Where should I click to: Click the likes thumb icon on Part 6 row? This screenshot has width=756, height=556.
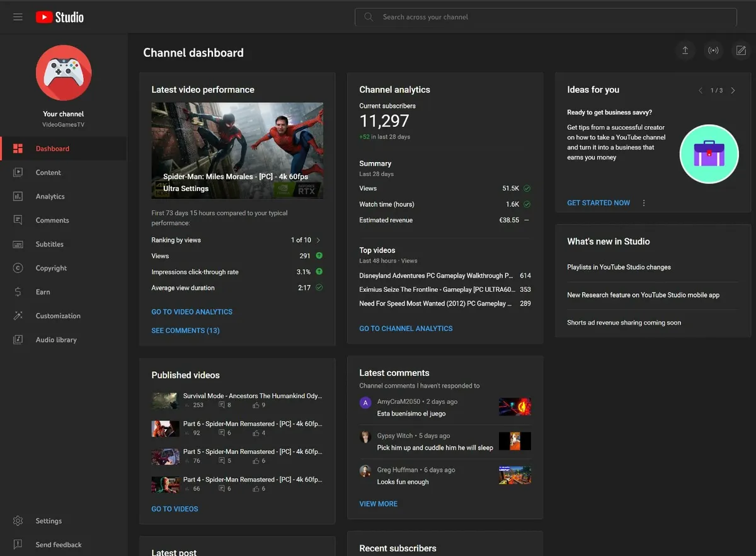pos(256,433)
